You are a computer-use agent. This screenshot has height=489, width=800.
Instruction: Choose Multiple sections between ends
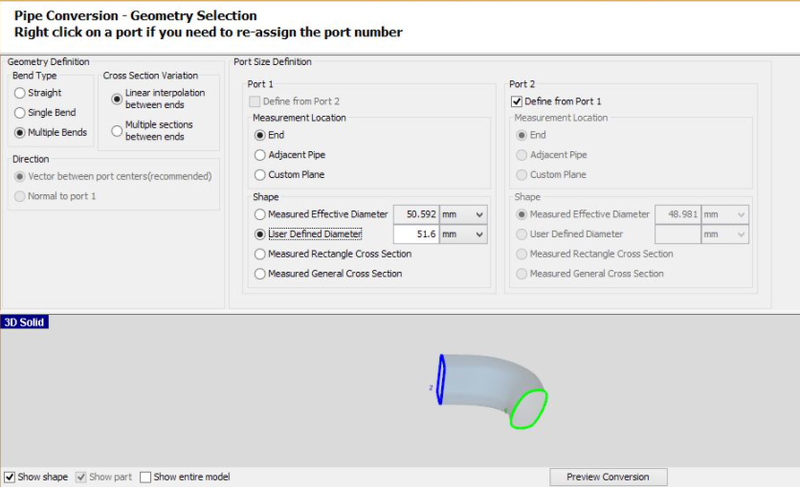[117, 131]
